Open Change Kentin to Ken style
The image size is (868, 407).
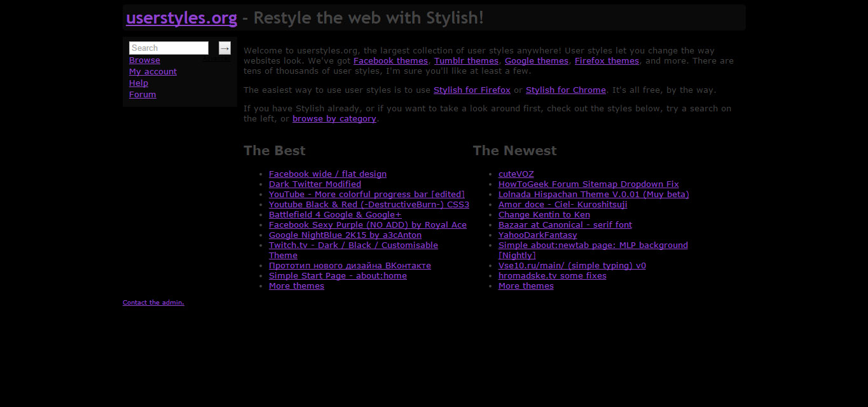point(544,215)
